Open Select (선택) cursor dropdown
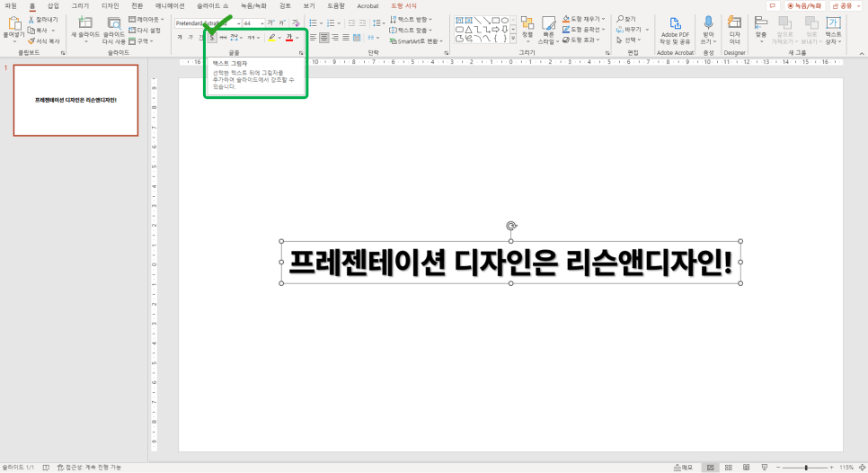 coord(628,40)
